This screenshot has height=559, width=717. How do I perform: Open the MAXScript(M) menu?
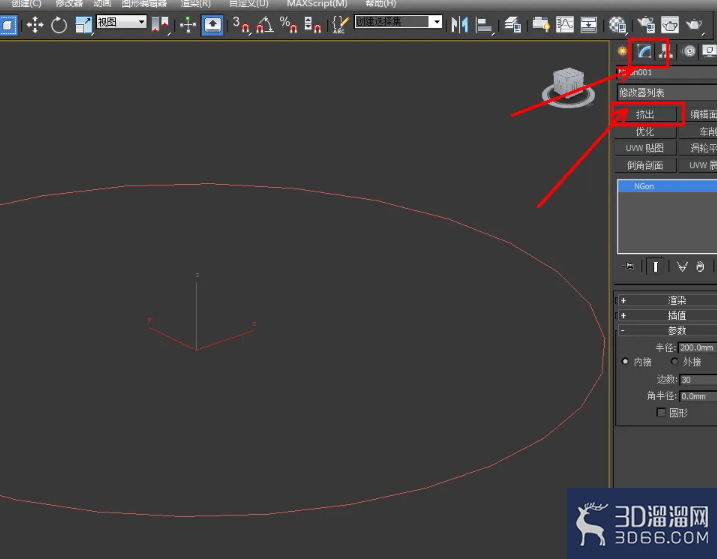pyautogui.click(x=317, y=4)
